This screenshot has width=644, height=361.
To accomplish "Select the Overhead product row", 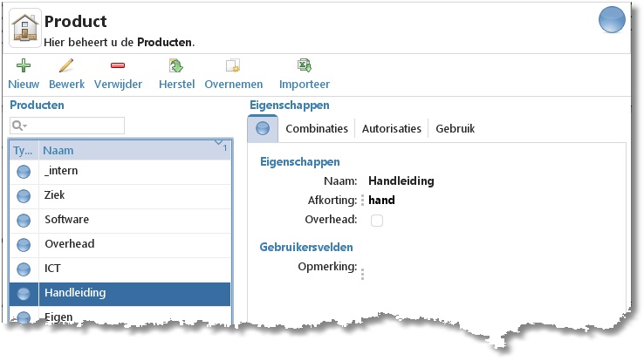I will (120, 245).
